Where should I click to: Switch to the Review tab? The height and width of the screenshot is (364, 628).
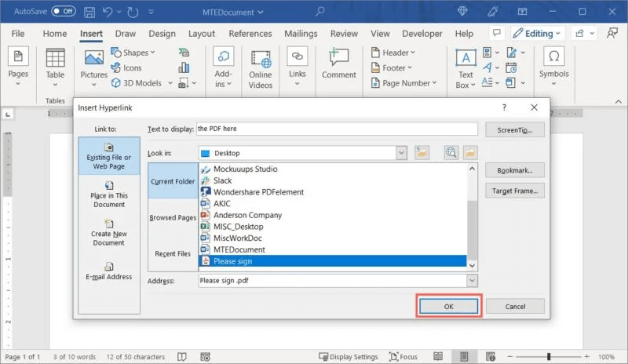344,34
